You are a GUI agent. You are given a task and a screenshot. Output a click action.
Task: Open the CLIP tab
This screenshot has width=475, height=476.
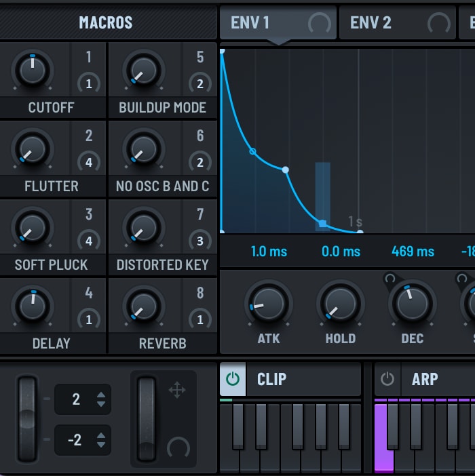tap(303, 379)
